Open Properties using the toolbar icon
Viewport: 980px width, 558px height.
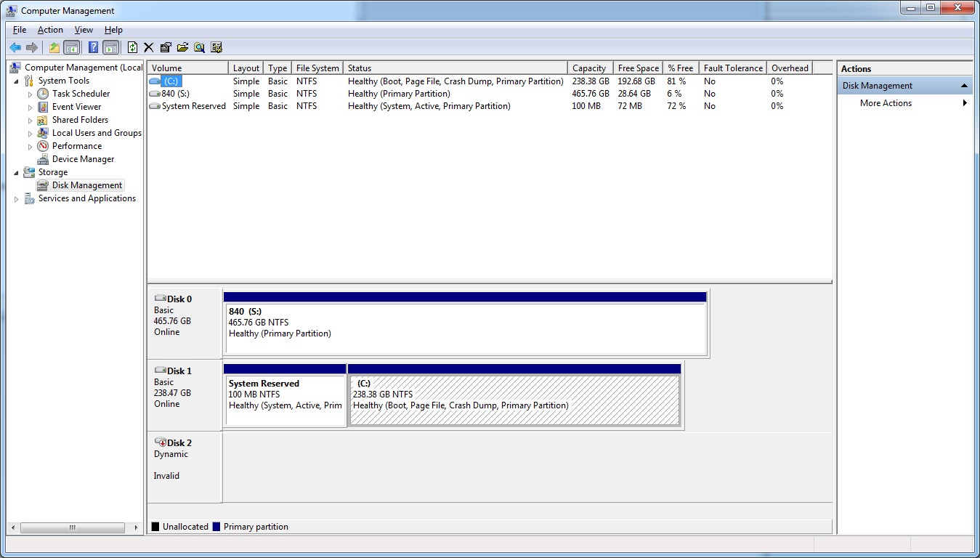tap(166, 47)
